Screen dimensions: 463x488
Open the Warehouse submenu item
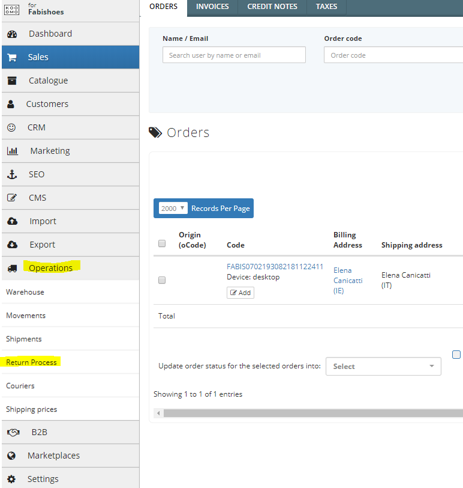(x=70, y=292)
